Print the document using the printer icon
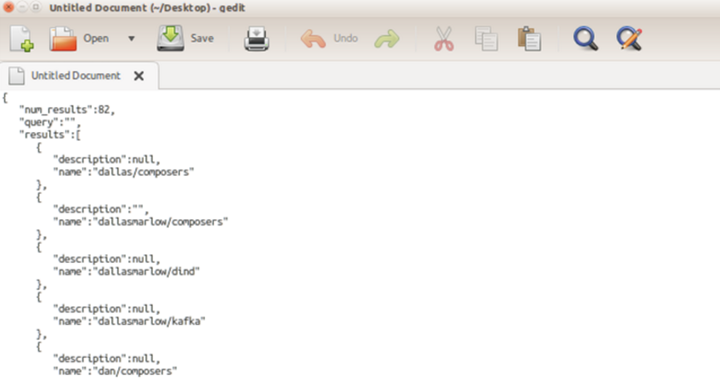Image resolution: width=720 pixels, height=384 pixels. pos(256,39)
